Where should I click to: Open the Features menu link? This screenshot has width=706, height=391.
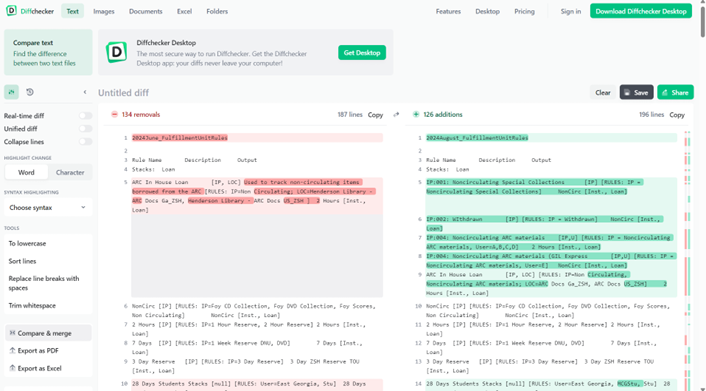(448, 11)
